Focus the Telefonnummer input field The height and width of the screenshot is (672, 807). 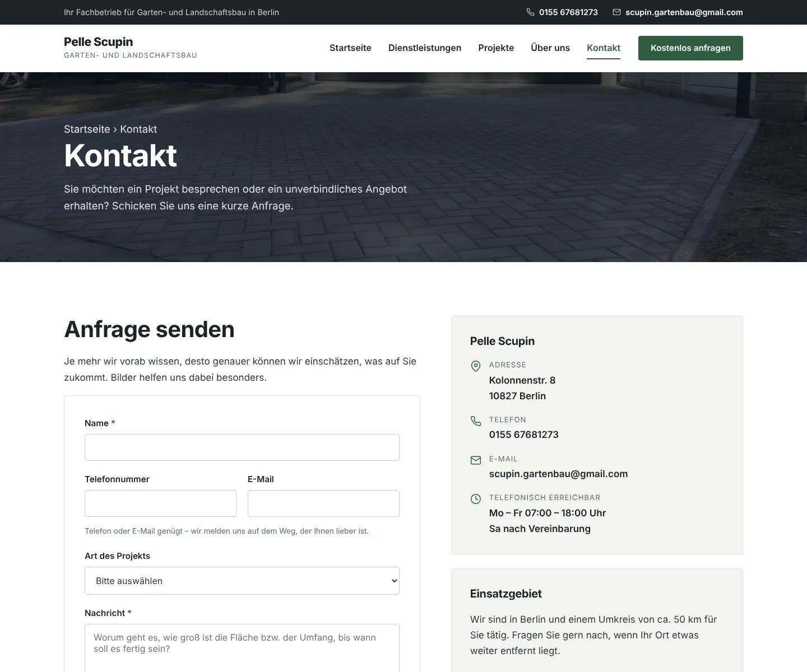click(x=160, y=503)
